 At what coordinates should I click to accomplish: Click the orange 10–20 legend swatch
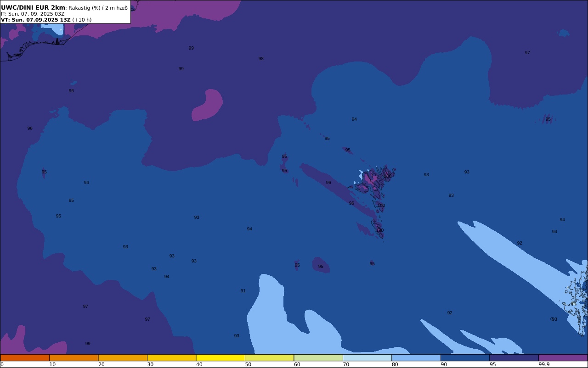pos(73,357)
